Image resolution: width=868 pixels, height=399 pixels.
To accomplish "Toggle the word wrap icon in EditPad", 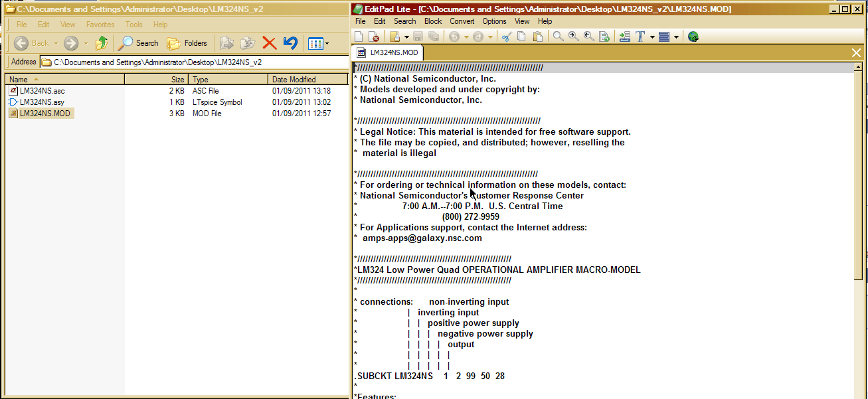I will (x=624, y=37).
